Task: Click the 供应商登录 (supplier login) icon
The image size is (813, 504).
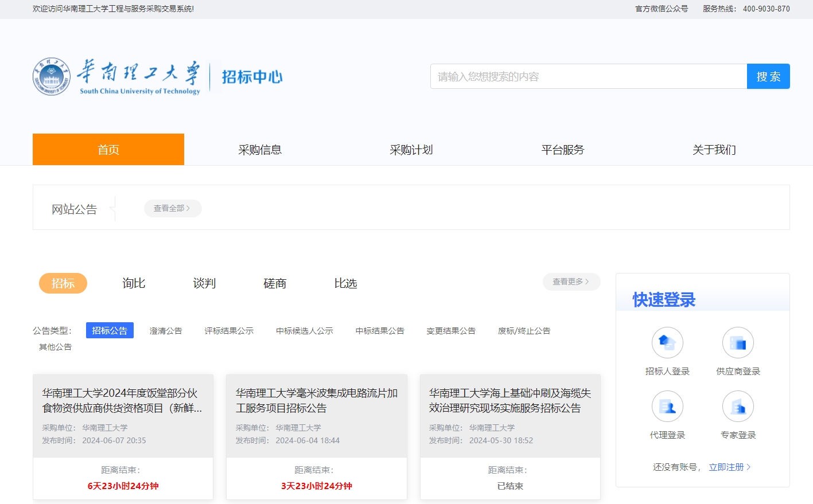Action: click(738, 342)
